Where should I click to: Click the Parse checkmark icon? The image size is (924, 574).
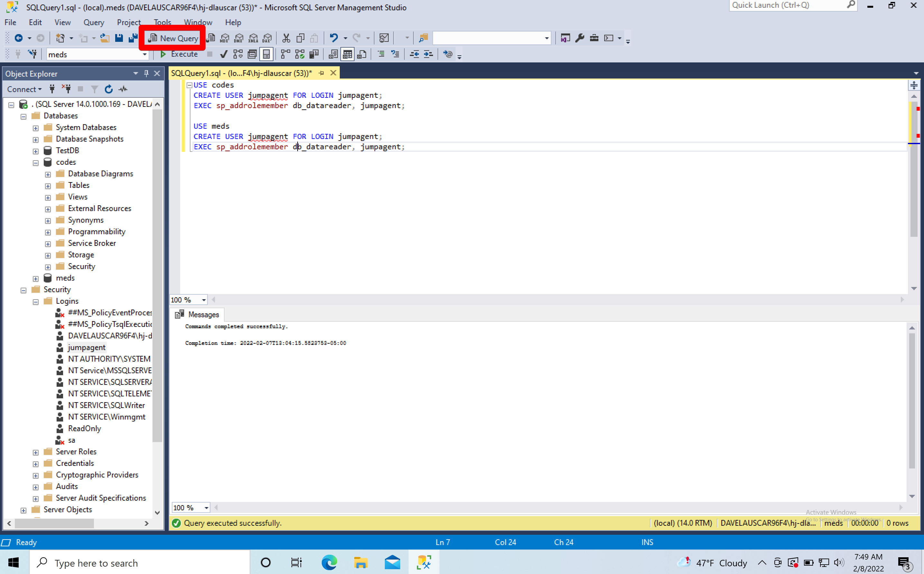(x=224, y=54)
